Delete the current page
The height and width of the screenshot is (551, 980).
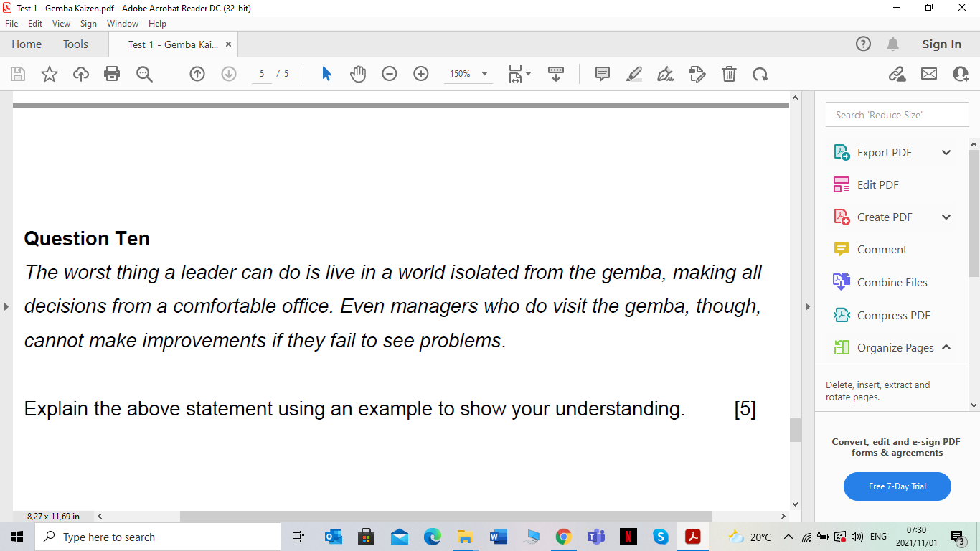pyautogui.click(x=729, y=74)
